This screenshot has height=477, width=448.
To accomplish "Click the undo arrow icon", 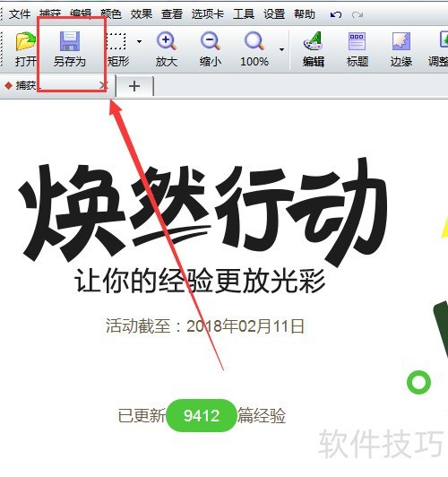I will pos(336,14).
